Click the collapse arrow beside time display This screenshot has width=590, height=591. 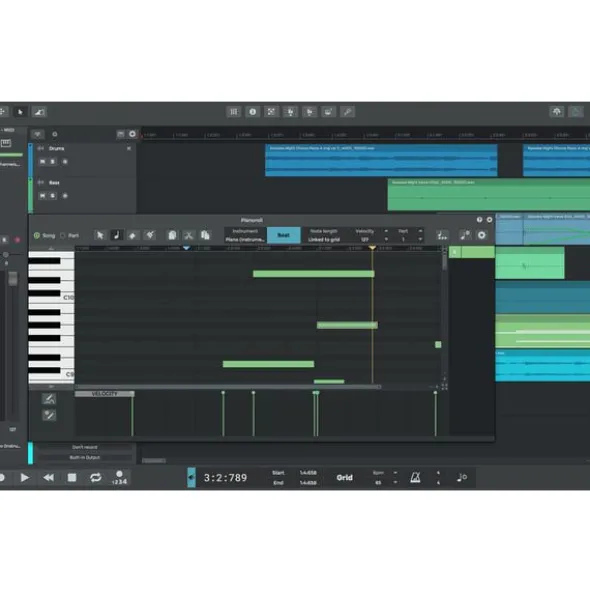[191, 478]
